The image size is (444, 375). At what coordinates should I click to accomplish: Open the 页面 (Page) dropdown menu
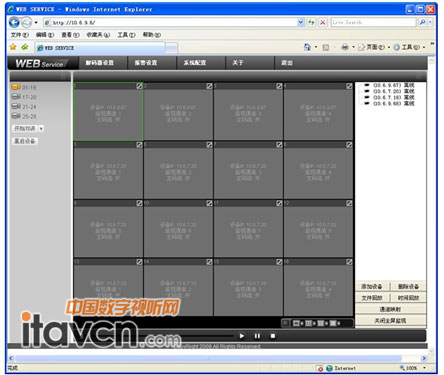(373, 47)
